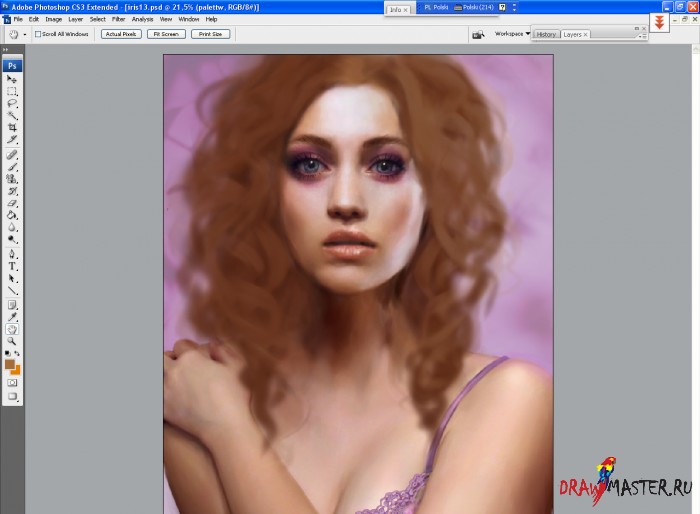Enable Scroll All Windows checkbox

tap(38, 34)
